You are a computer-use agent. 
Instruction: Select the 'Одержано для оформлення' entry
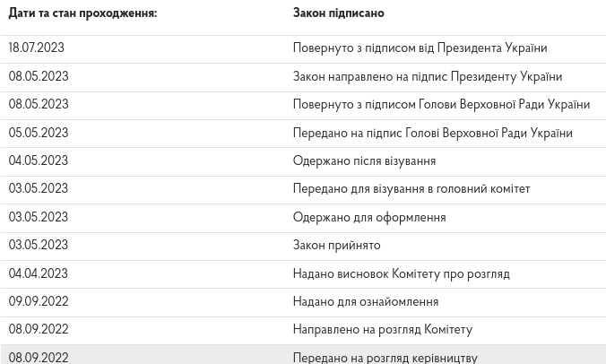[x=368, y=218]
